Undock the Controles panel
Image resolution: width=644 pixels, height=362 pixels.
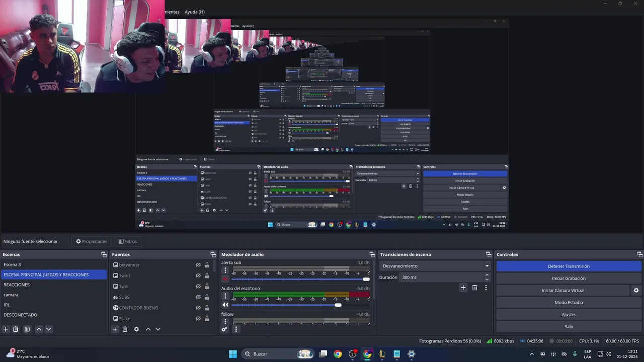(639, 254)
